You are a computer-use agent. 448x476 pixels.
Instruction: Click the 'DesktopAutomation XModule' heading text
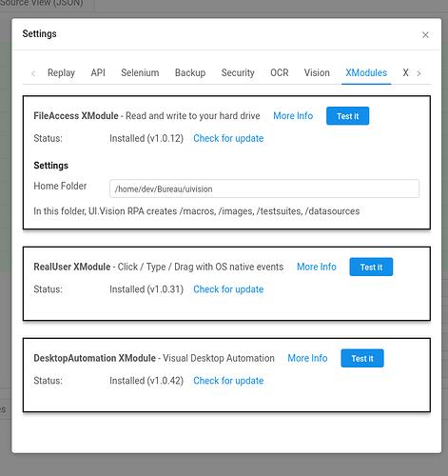94,358
